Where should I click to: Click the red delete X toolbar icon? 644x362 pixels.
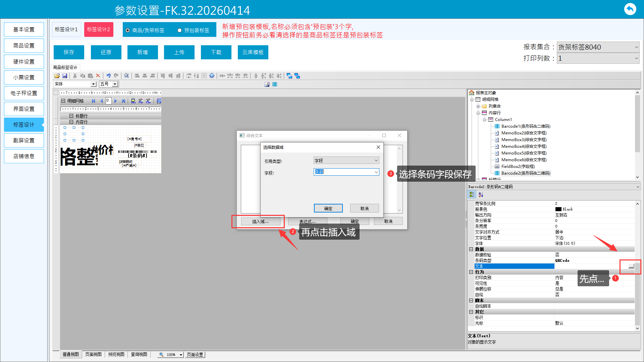[98, 76]
